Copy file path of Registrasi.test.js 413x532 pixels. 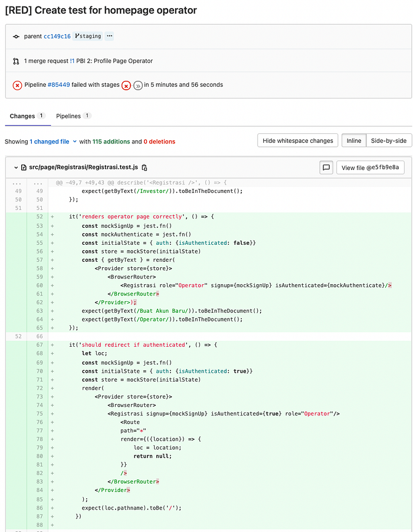tap(145, 168)
